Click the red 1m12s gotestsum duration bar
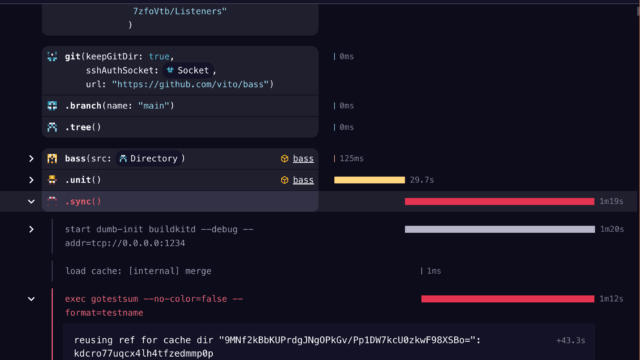 (x=508, y=299)
